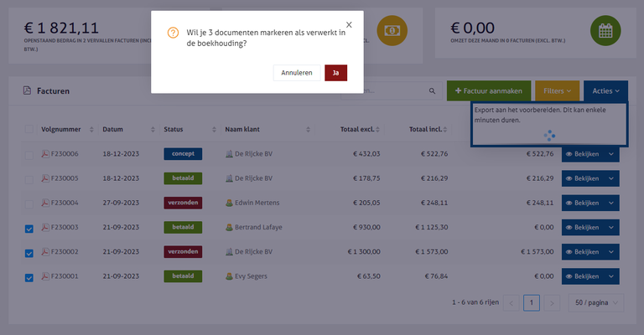Close the confirmation dialog with X
Image resolution: width=644 pixels, height=335 pixels.
coord(349,25)
